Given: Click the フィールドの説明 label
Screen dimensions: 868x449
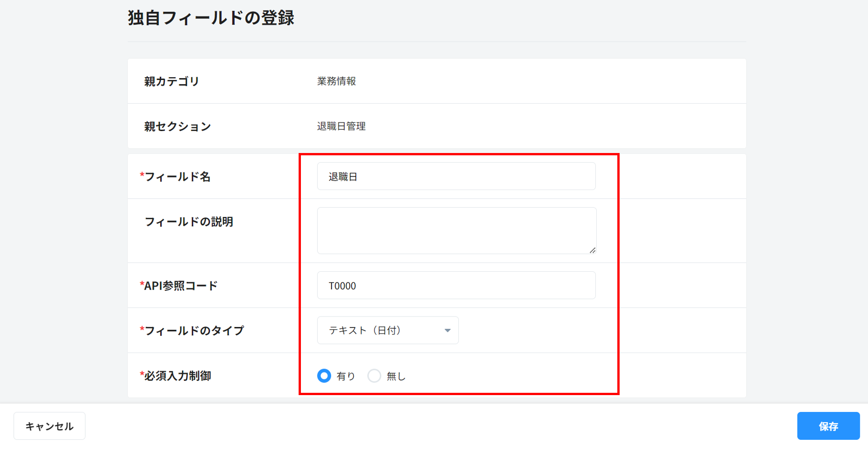Looking at the screenshot, I should [189, 222].
